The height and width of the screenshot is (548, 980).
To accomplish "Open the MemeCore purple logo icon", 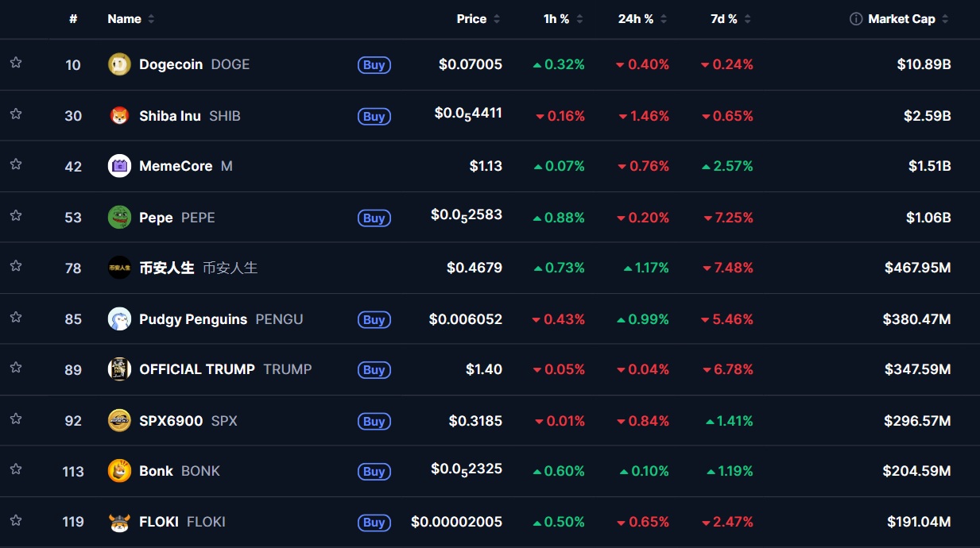I will tap(119, 166).
